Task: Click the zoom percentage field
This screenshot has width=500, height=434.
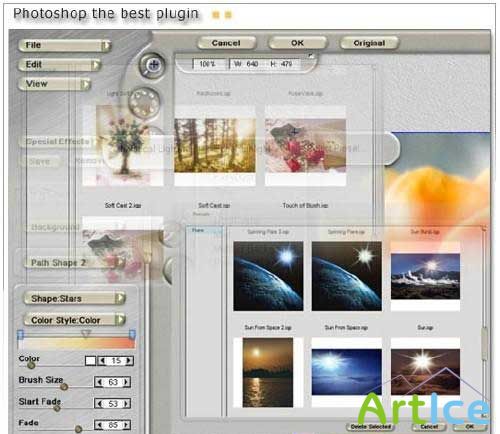Action: pyautogui.click(x=210, y=64)
